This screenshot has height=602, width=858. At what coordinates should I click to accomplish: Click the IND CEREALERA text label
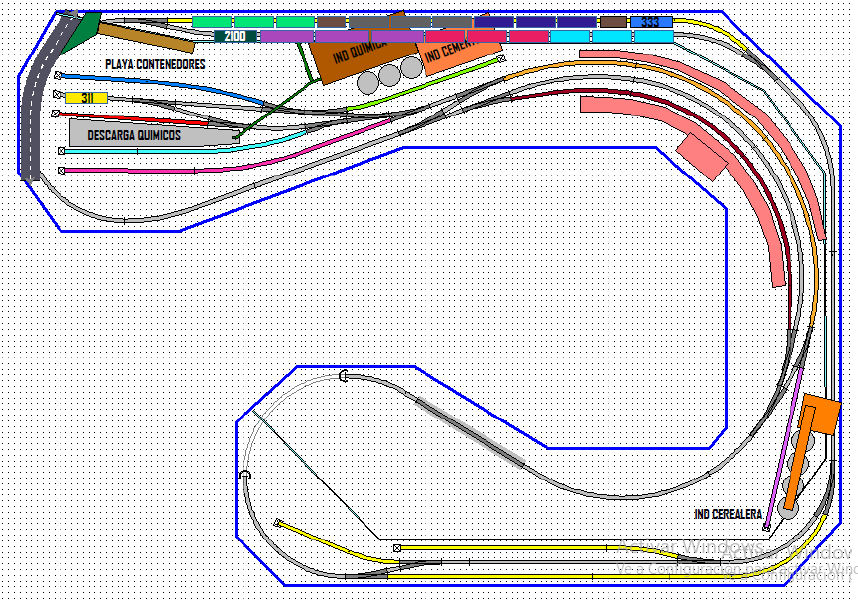click(x=728, y=514)
